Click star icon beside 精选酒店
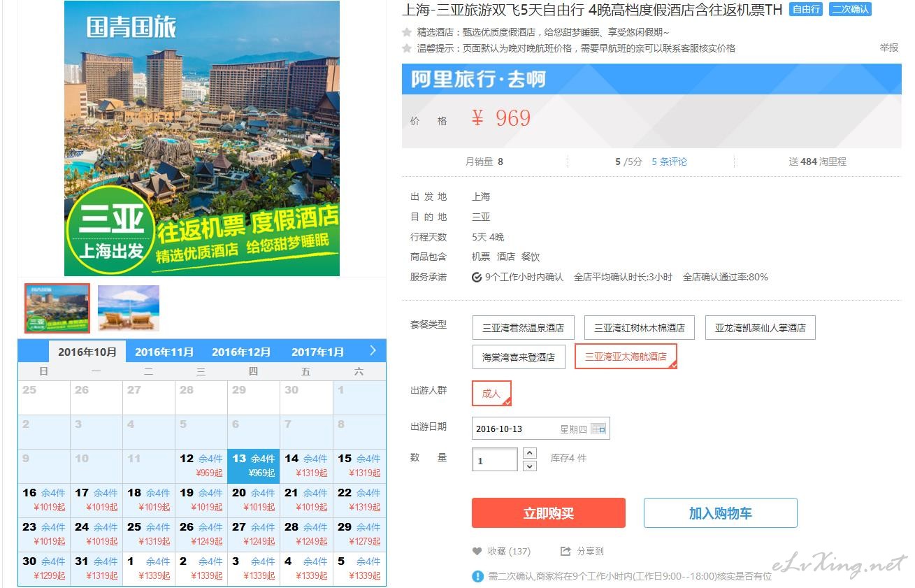The width and height of the screenshot is (915, 588). tap(407, 32)
